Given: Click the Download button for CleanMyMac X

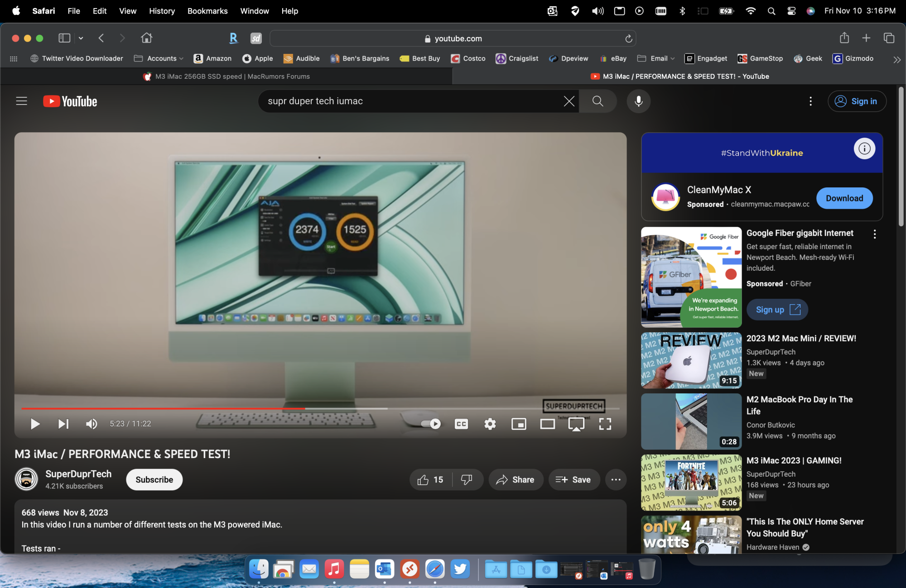Looking at the screenshot, I should coord(844,198).
